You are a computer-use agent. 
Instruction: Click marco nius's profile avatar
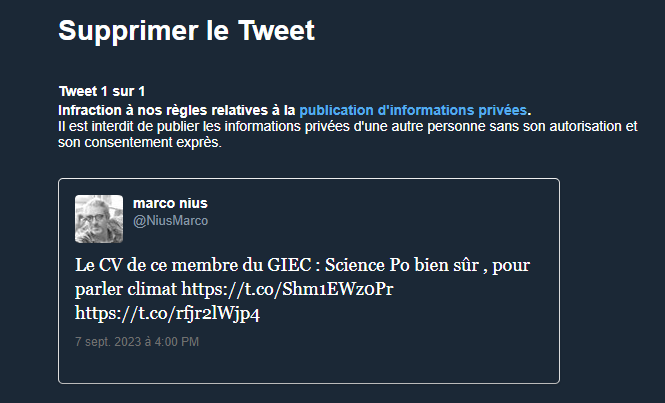coord(99,219)
